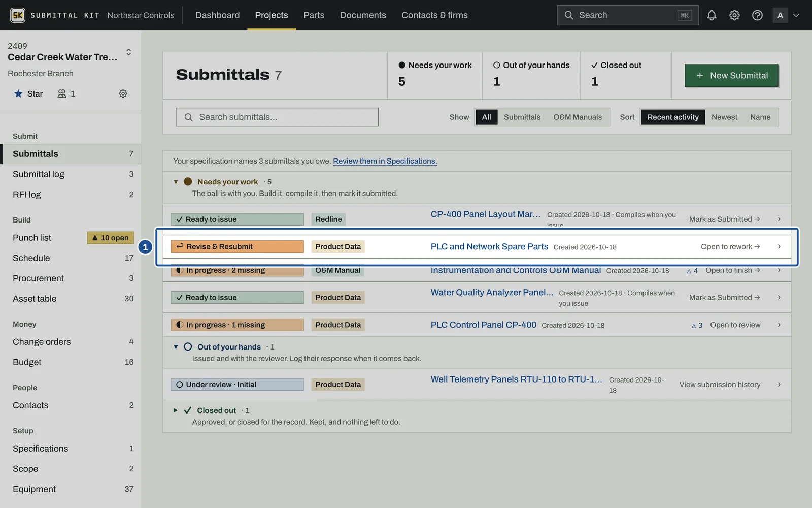812x508 pixels.
Task: Click the Revise & Resubmit status bar
Action: 237,247
